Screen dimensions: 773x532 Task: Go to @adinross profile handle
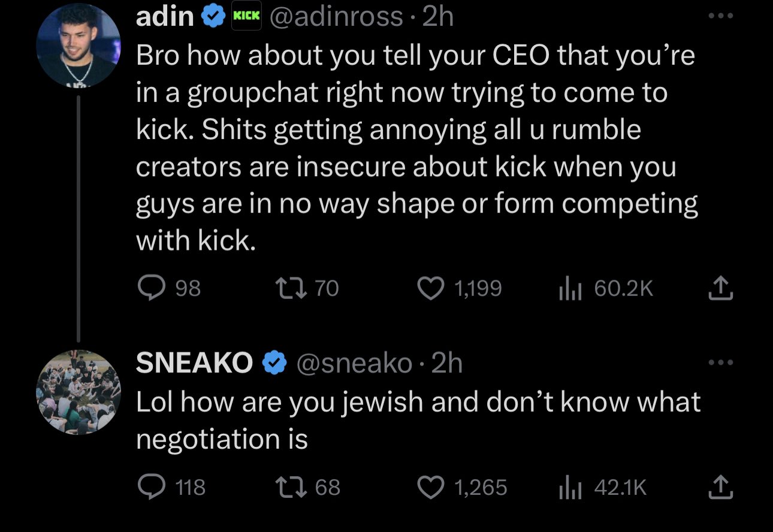click(337, 17)
